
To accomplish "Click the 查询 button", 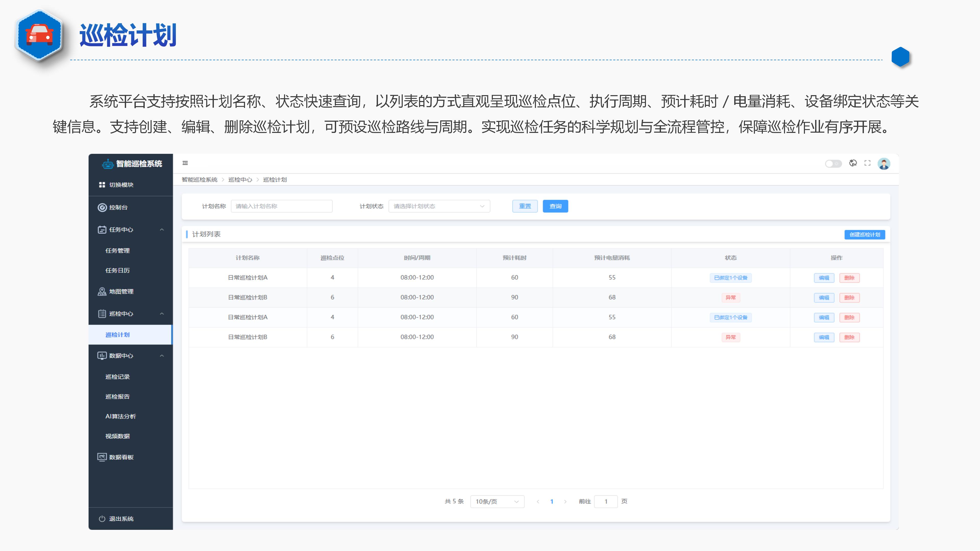I will click(555, 206).
